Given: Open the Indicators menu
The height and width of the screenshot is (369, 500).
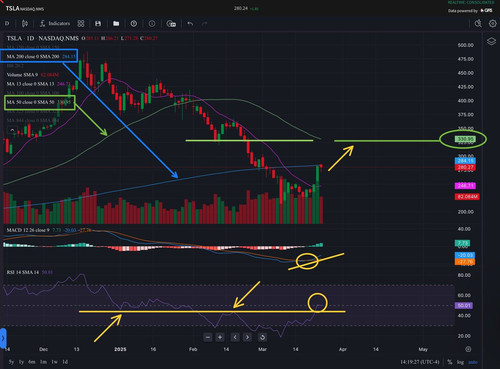Looking at the screenshot, I should point(55,24).
